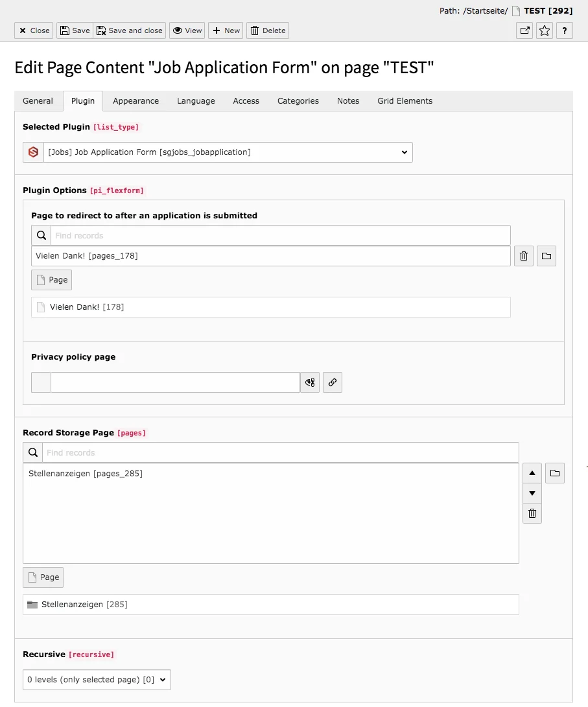
Task: Open folder browser for Record Storage Page
Action: 555,473
